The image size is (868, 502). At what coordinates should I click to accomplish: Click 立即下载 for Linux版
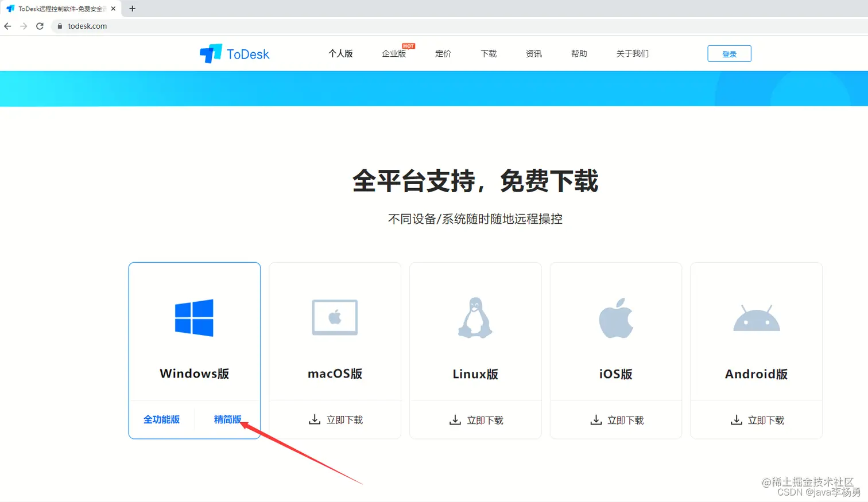point(485,421)
